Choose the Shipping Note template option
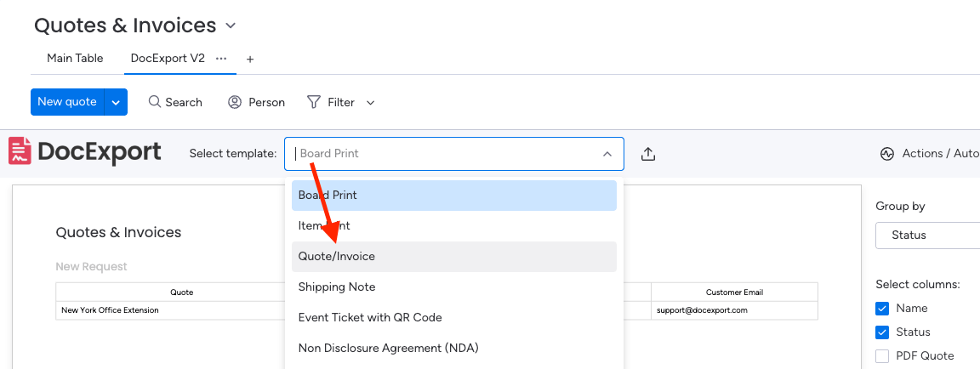This screenshot has height=369, width=980. click(x=454, y=287)
